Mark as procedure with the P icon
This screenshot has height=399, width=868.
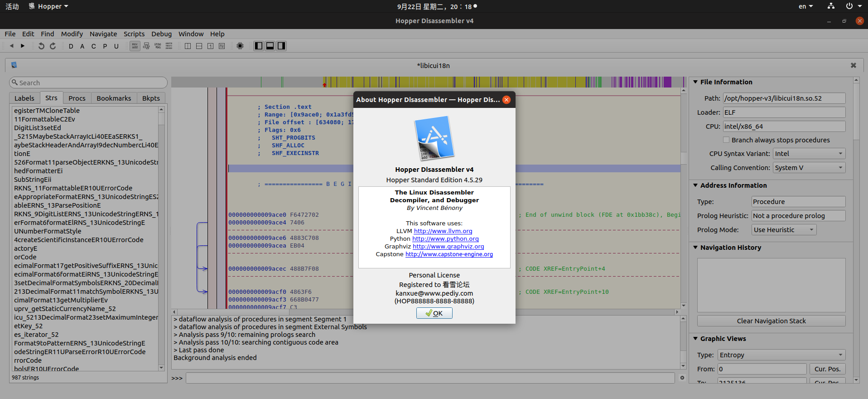105,46
